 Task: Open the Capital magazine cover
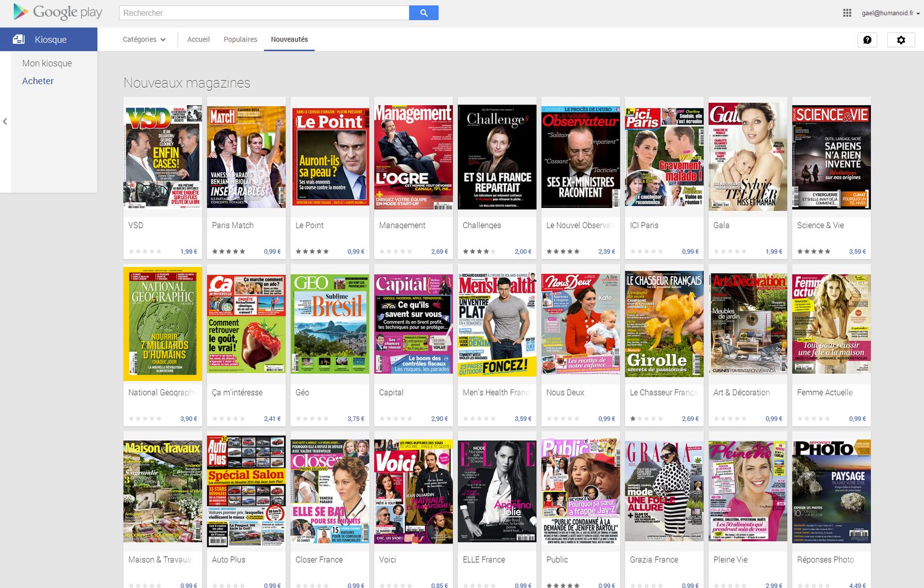[x=413, y=323]
